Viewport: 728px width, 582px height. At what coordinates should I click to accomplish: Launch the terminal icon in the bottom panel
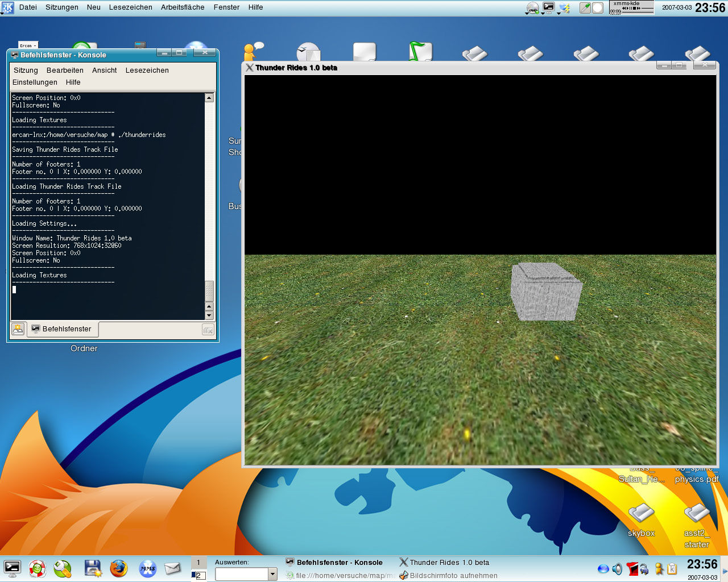tap(12, 568)
